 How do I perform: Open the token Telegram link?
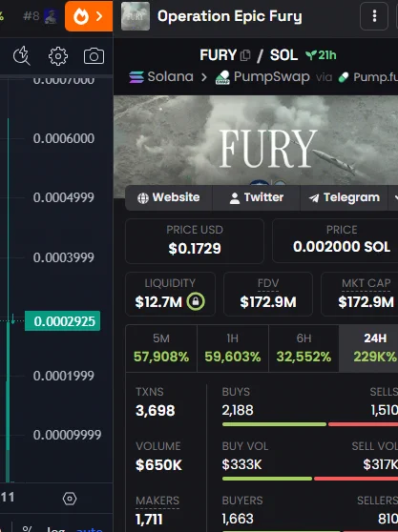(344, 197)
